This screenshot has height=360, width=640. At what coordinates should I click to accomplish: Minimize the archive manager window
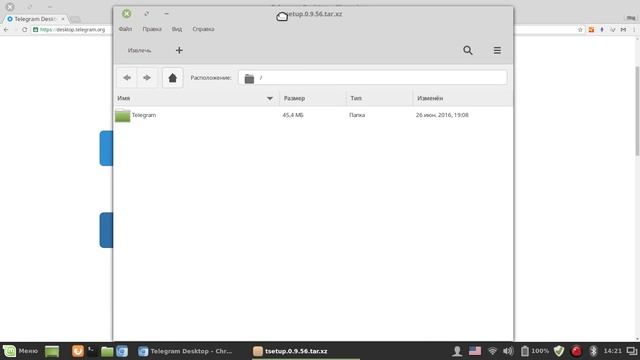coord(167,13)
